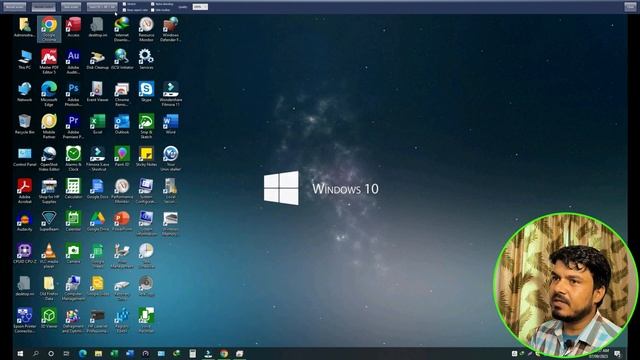Select the PowerPoint desktop shortcut
This screenshot has height=360, width=640.
122,222
